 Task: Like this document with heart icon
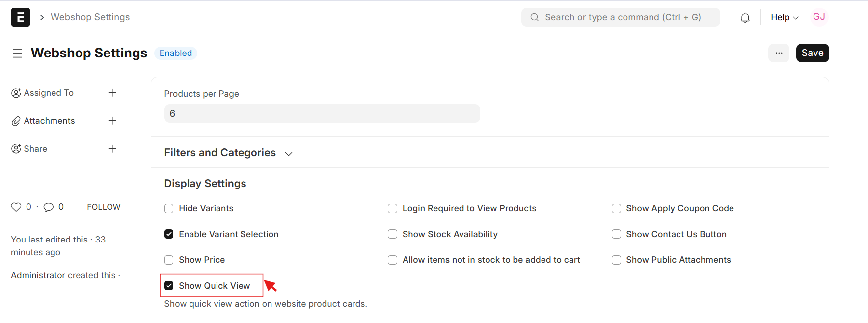pos(16,207)
